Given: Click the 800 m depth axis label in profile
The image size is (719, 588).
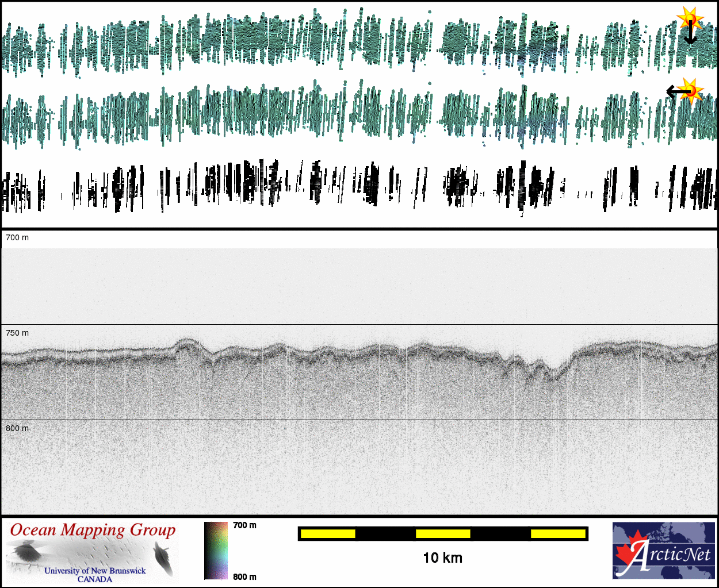Looking at the screenshot, I should [x=17, y=428].
